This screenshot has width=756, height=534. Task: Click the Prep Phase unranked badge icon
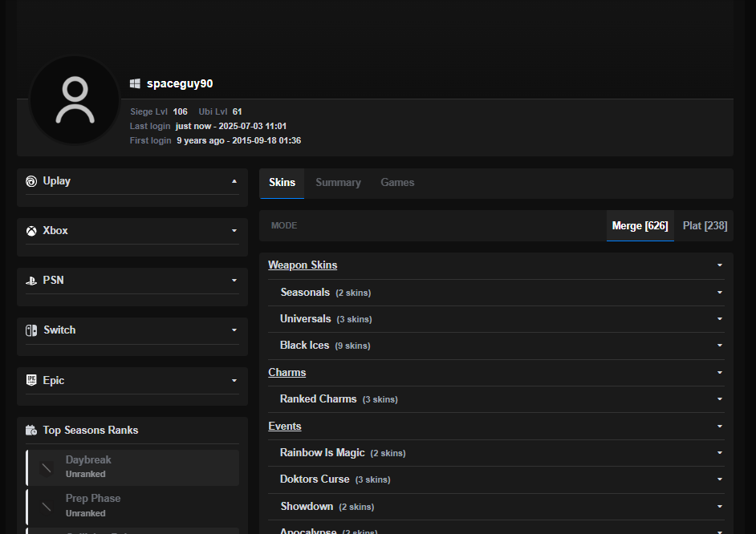(47, 506)
